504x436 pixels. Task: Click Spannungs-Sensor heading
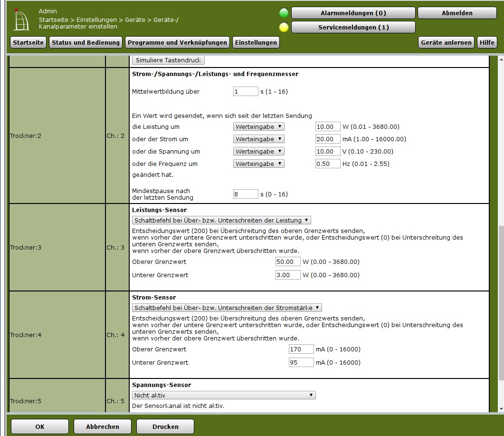point(162,385)
